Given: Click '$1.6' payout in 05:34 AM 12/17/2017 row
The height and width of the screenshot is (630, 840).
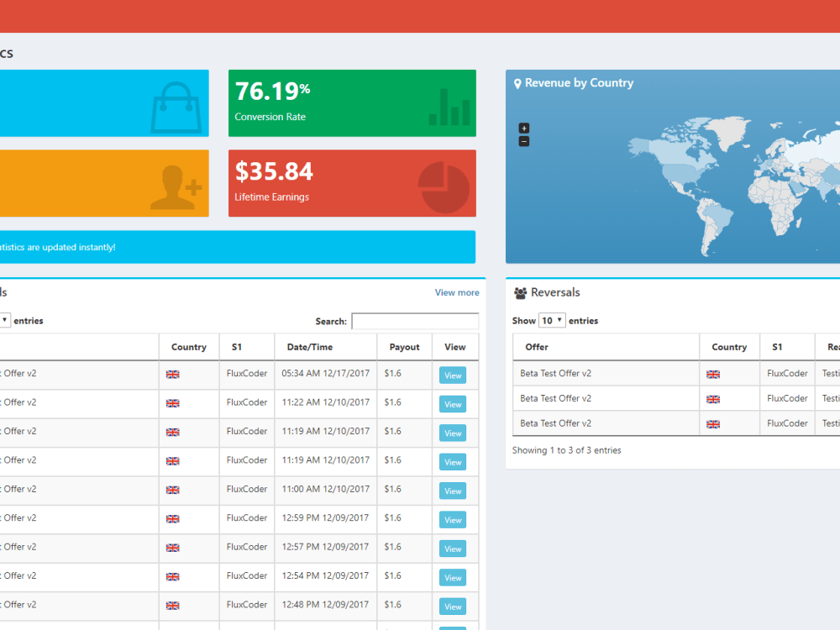Looking at the screenshot, I should point(392,374).
